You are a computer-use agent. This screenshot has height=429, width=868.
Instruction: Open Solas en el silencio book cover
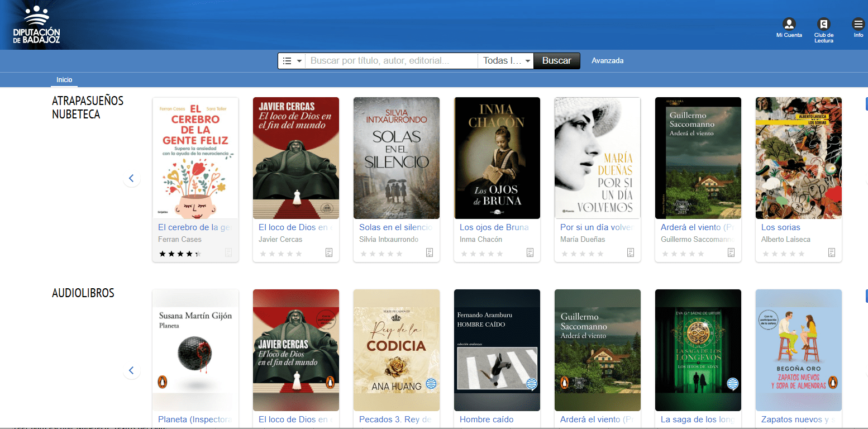[x=397, y=158]
